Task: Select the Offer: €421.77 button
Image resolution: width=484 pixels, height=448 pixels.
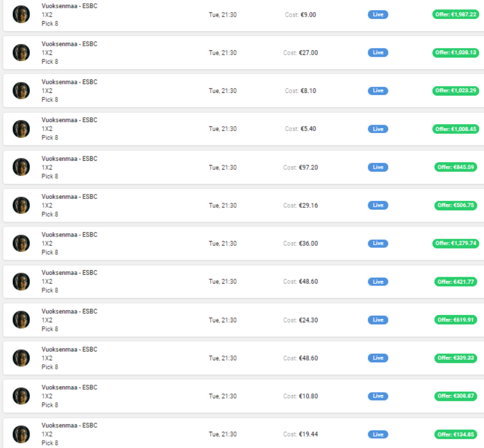Action: coord(456,281)
